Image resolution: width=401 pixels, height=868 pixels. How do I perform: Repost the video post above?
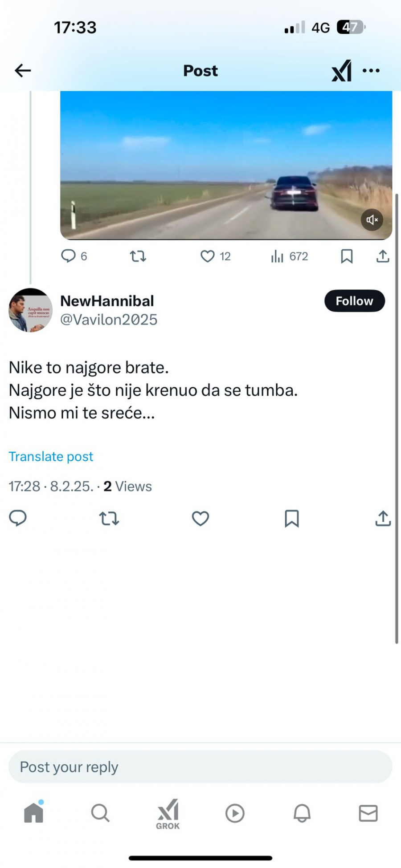[138, 256]
